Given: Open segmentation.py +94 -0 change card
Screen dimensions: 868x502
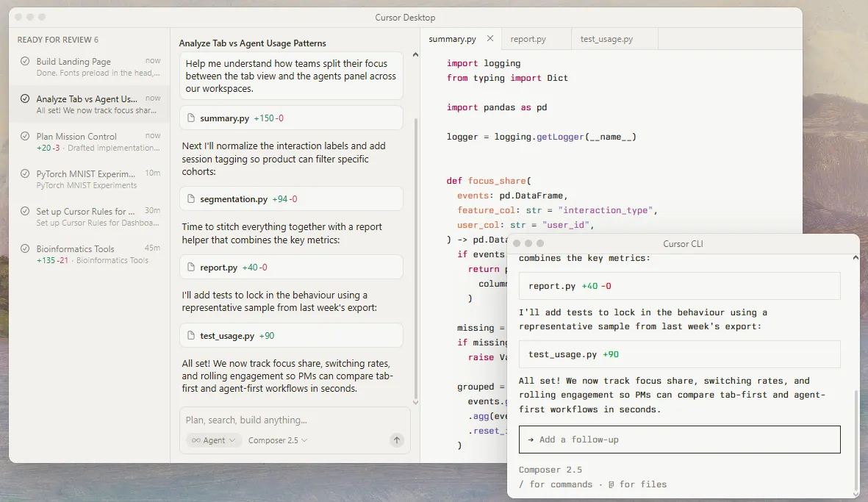Looking at the screenshot, I should tap(291, 198).
